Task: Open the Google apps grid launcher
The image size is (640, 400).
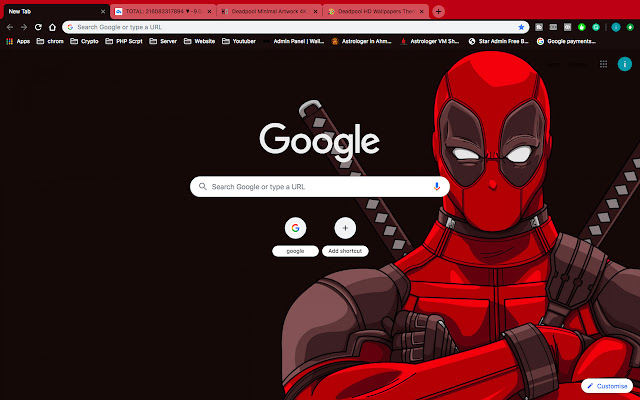Action: point(603,64)
